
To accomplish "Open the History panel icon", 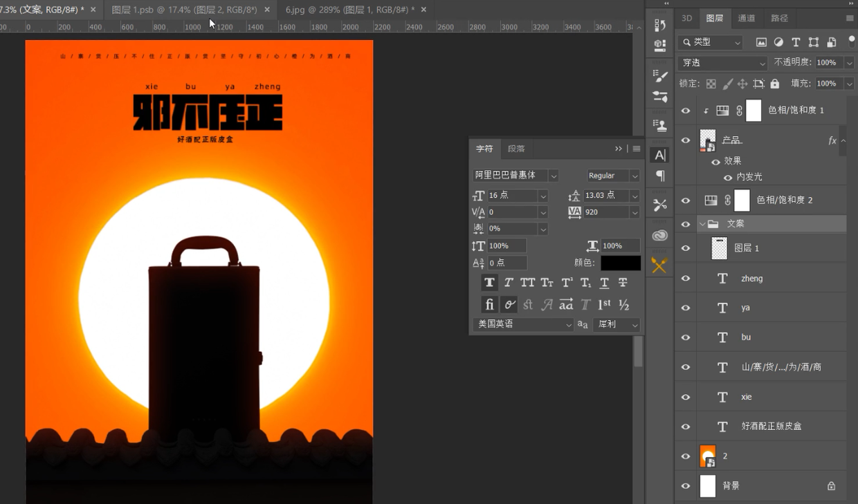I will click(659, 26).
